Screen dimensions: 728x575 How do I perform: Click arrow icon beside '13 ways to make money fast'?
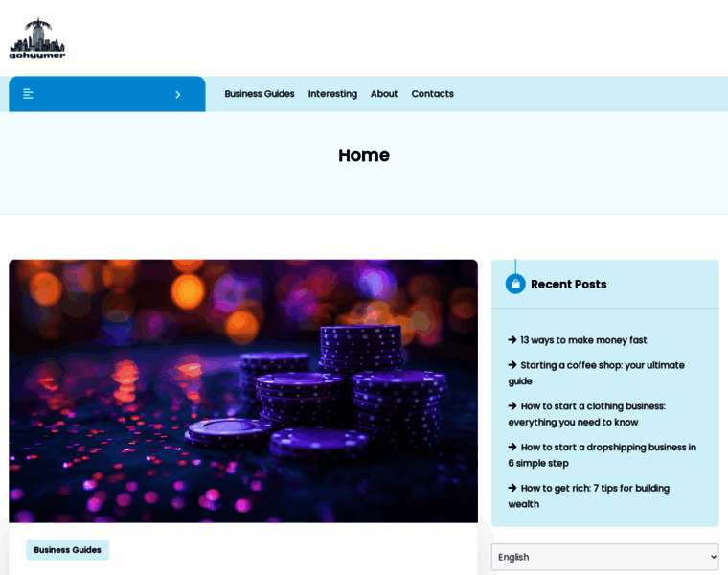tap(512, 340)
